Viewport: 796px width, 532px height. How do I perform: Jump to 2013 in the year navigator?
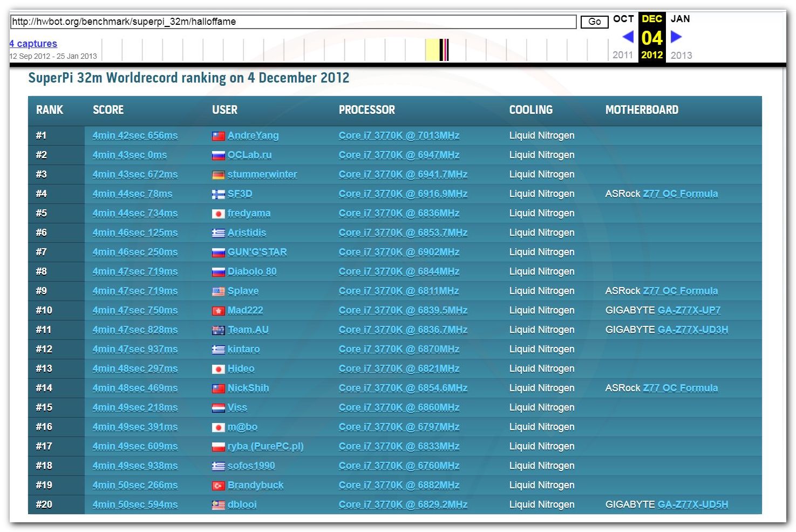(x=681, y=55)
